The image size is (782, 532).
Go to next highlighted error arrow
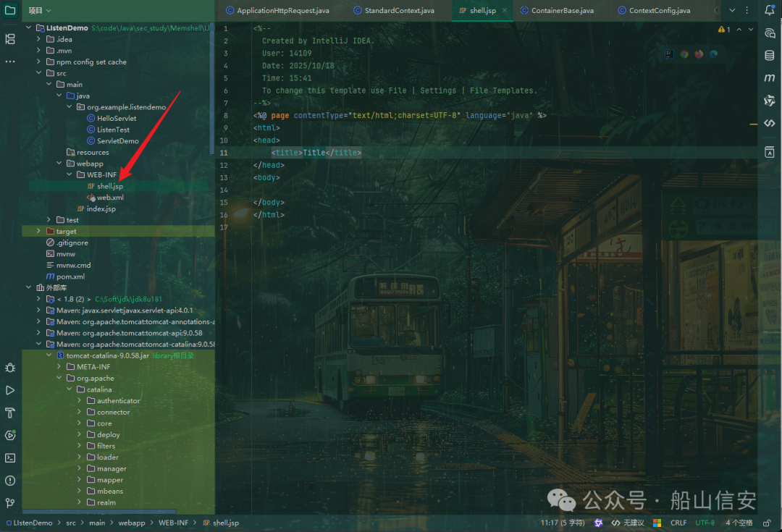751,30
